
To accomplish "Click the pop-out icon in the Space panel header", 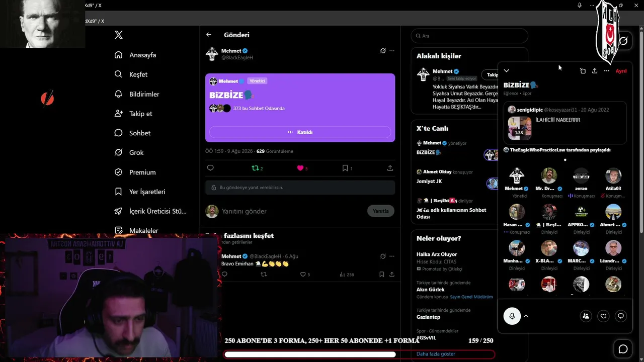I will [583, 71].
